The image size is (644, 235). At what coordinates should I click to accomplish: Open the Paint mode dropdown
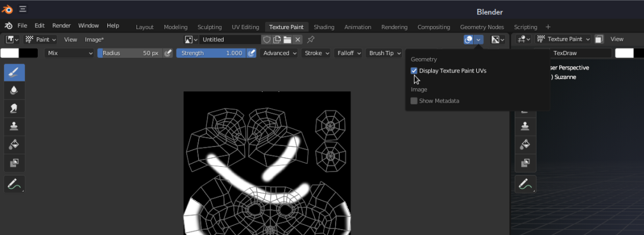(x=41, y=39)
